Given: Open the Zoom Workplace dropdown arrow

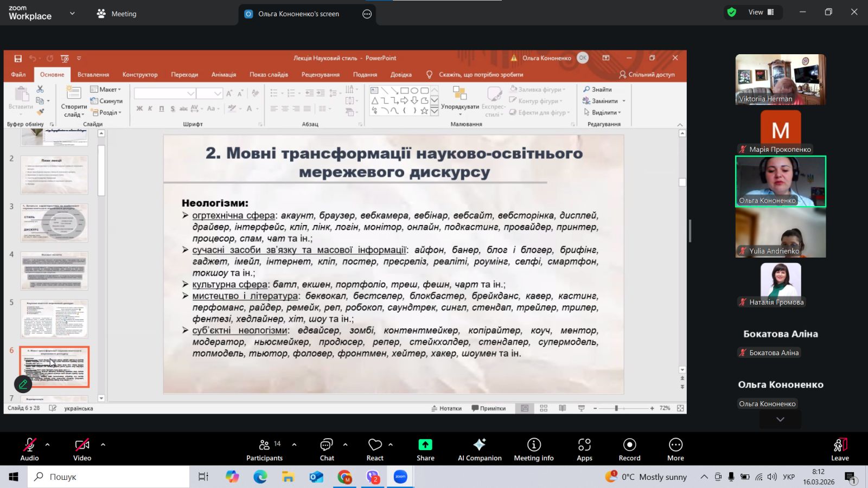Looking at the screenshot, I should (72, 13).
